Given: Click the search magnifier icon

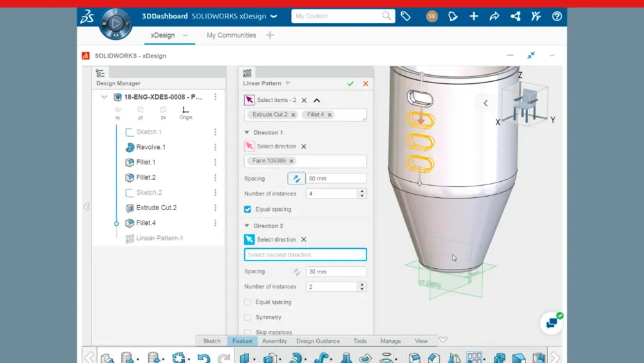Looking at the screenshot, I should (386, 16).
